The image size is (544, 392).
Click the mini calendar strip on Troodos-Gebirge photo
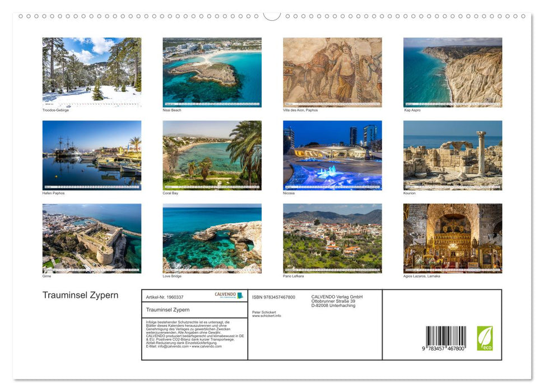[92, 104]
